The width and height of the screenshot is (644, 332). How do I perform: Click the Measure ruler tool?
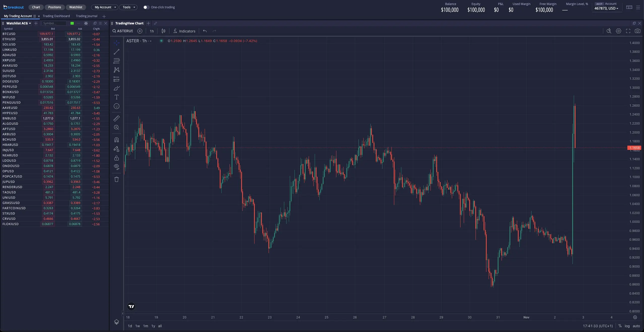pos(117,118)
